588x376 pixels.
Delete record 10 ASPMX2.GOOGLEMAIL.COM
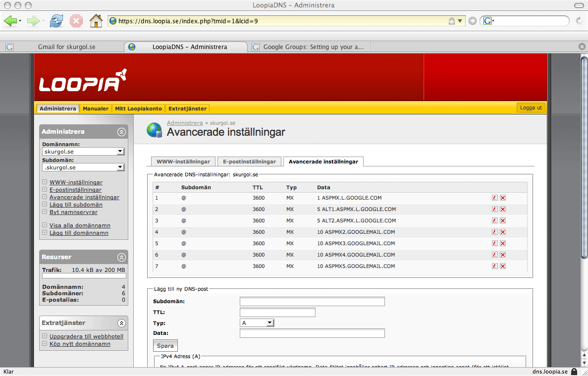tap(503, 232)
